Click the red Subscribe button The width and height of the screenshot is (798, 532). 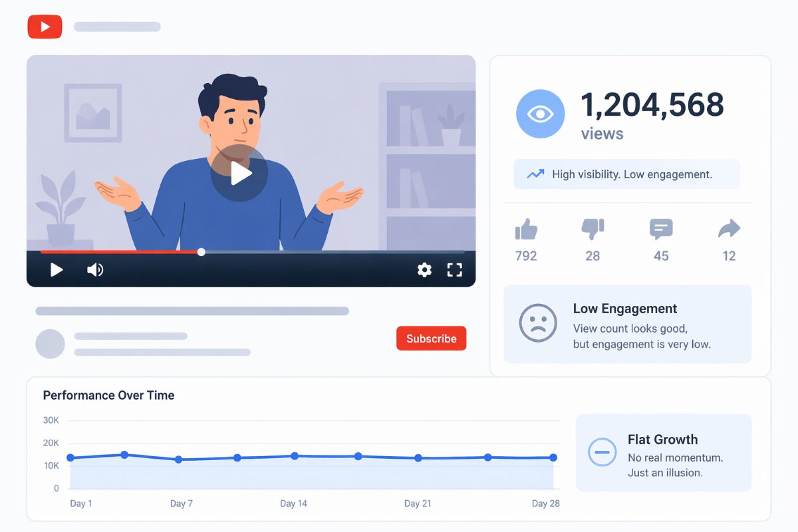click(431, 338)
